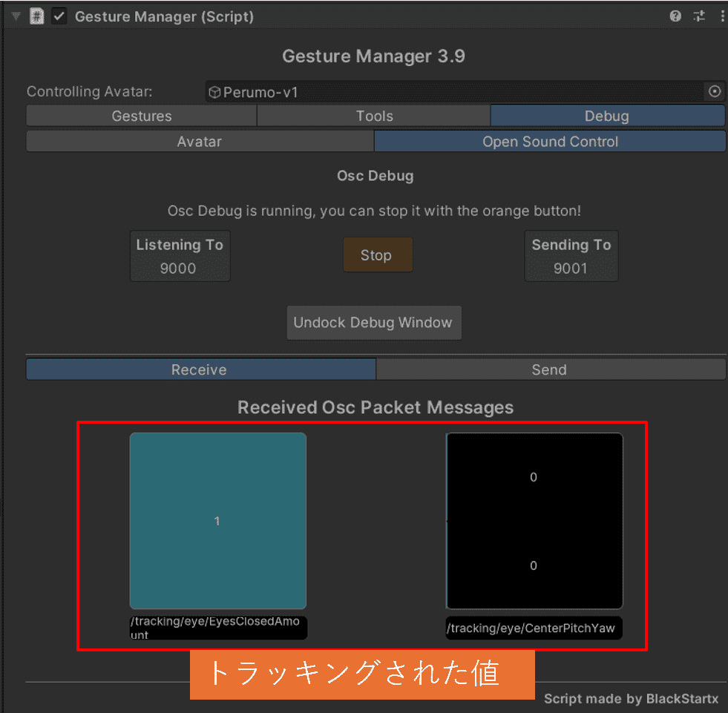Click the Gesture Manager script icon
728x713 pixels.
[x=37, y=16]
